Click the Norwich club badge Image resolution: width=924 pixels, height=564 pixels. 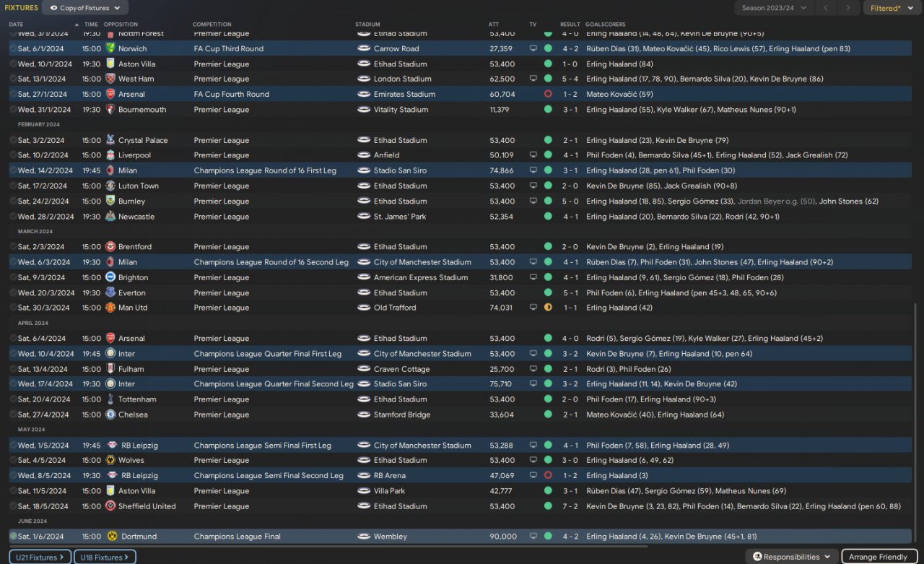pyautogui.click(x=110, y=48)
